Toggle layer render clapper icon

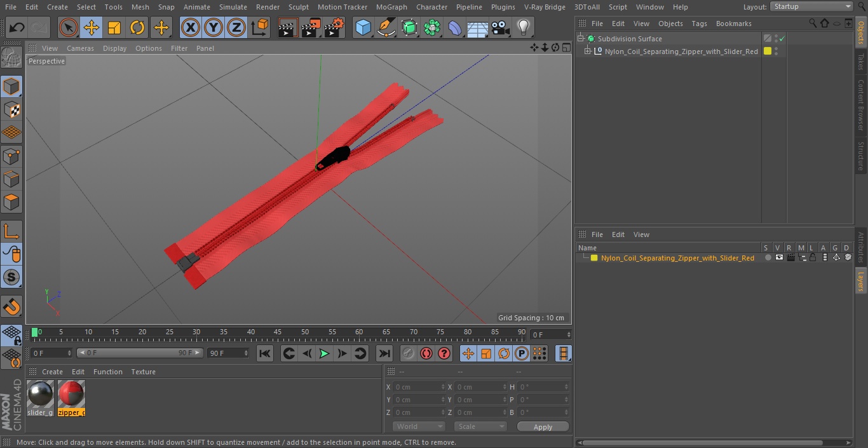tap(790, 258)
